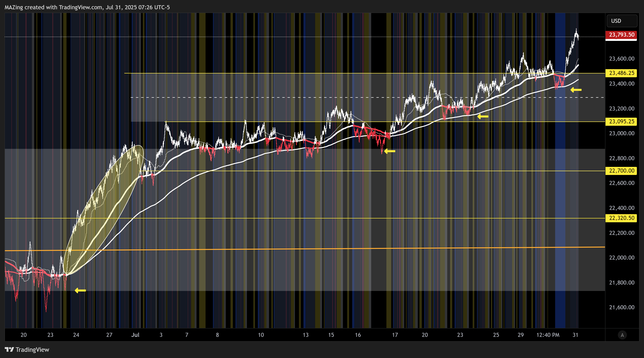Click the 23,486.25 yellow price label
Image resolution: width=644 pixels, height=358 pixels.
coord(621,73)
